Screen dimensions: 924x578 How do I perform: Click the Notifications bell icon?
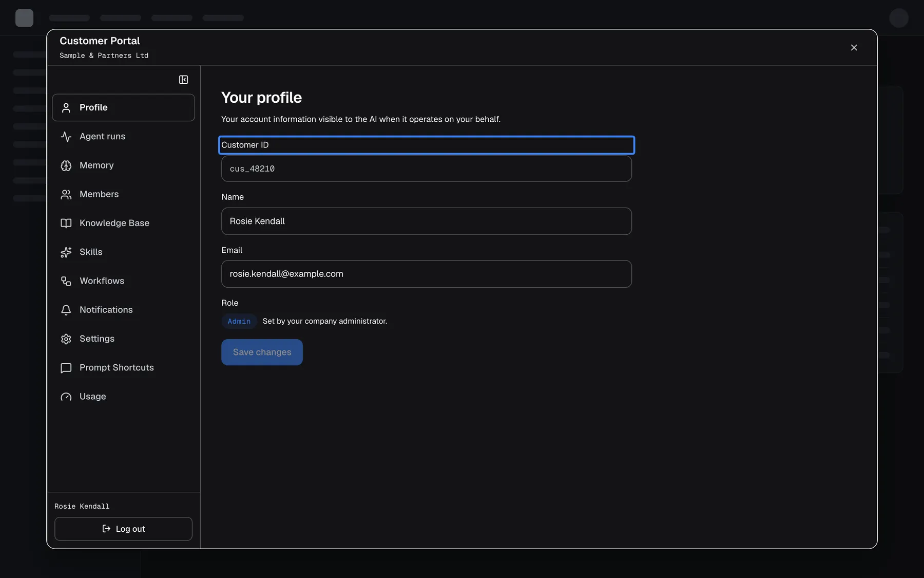tap(66, 310)
